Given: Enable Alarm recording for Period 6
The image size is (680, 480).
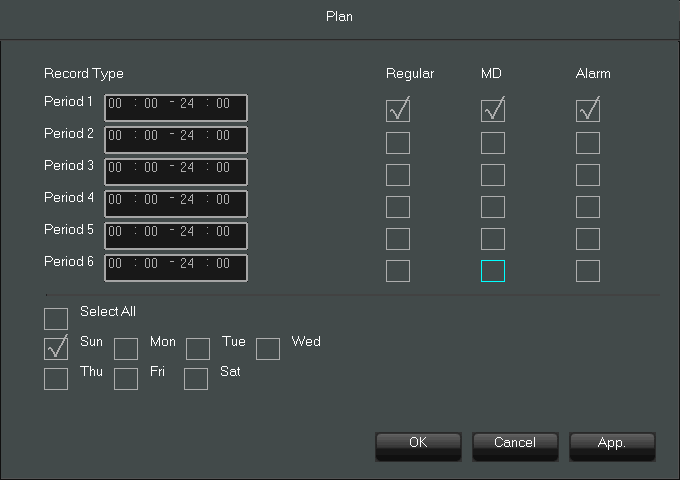Looking at the screenshot, I should tap(588, 271).
